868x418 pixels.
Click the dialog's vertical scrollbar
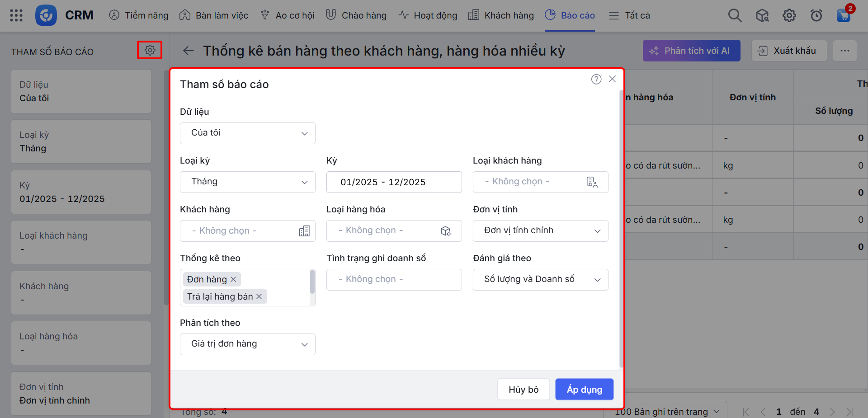tap(621, 226)
